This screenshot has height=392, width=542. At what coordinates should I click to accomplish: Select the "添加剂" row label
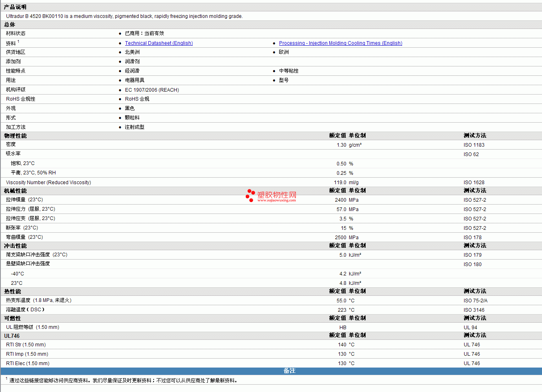13,62
